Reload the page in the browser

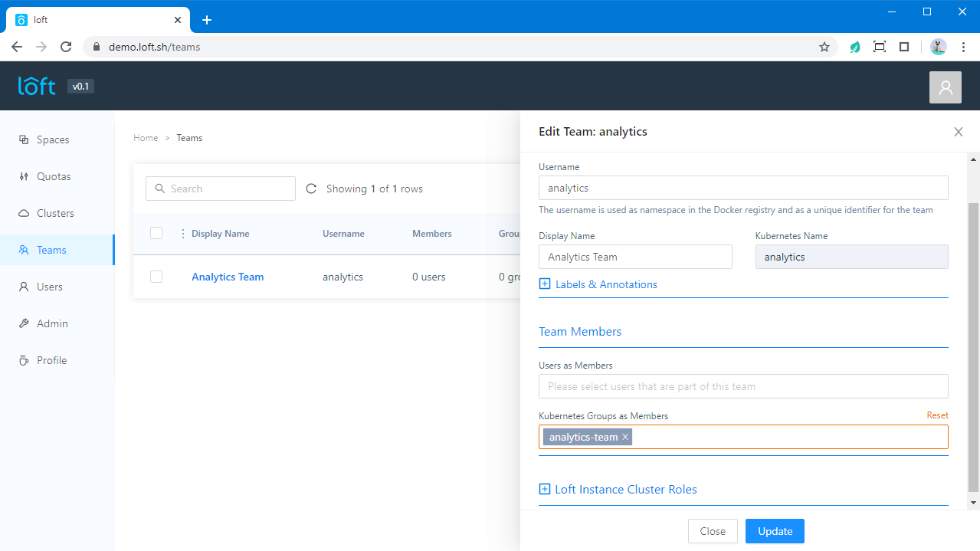[x=66, y=47]
